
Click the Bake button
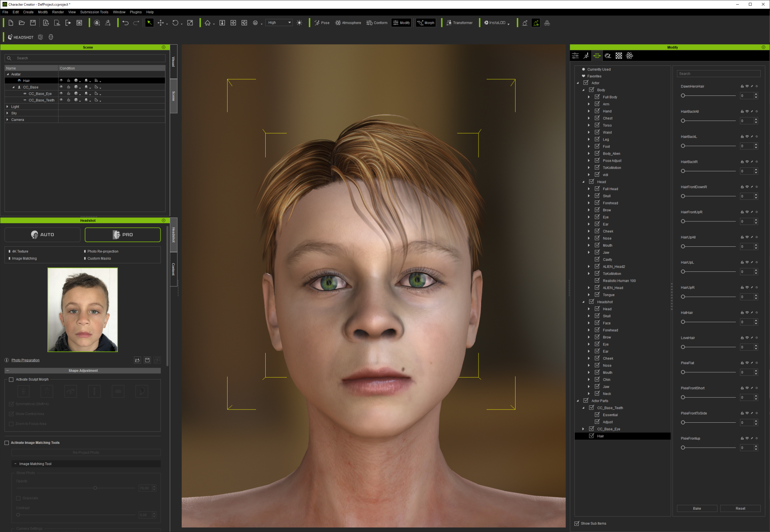[697, 509]
